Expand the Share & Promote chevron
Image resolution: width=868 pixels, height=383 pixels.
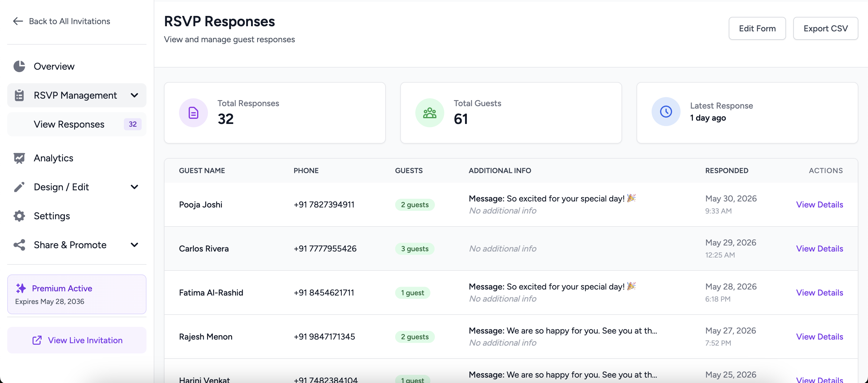tap(134, 245)
